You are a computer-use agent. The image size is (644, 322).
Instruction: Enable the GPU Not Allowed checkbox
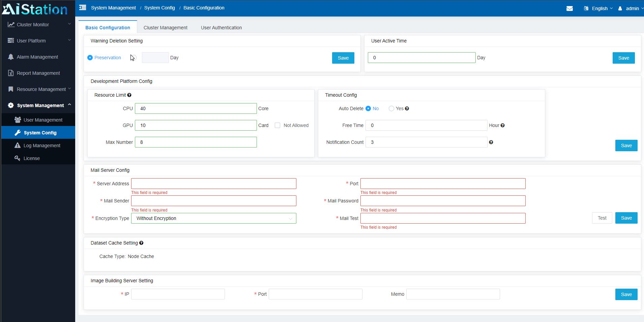coord(277,125)
